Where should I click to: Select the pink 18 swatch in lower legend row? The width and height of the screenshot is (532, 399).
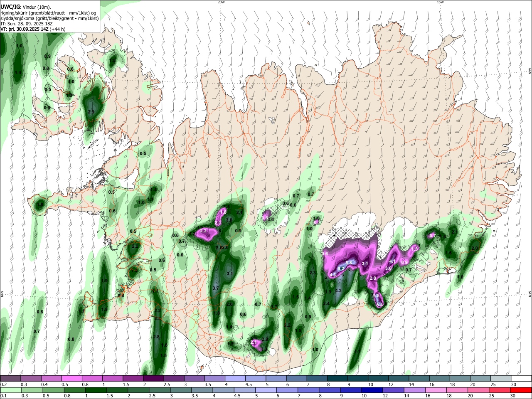coord(458,390)
